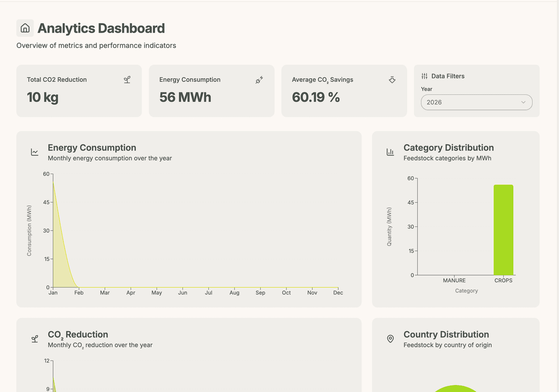
Task: Open the Year dropdown showing 2026
Action: pyautogui.click(x=477, y=102)
